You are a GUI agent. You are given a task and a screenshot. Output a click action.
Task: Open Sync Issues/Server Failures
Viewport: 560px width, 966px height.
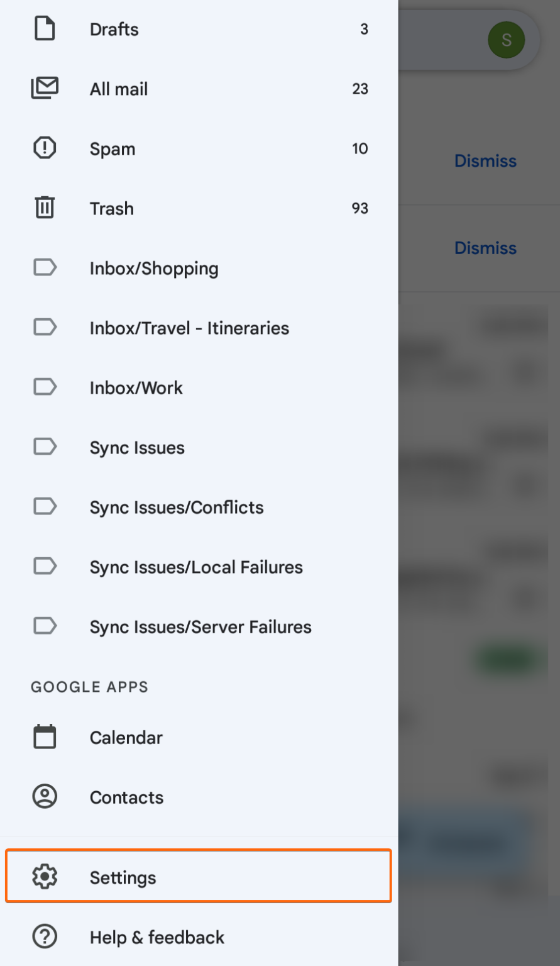coord(200,626)
